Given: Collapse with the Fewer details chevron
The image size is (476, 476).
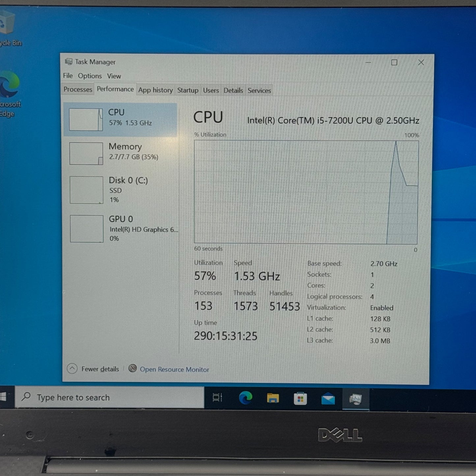Looking at the screenshot, I should (72, 368).
